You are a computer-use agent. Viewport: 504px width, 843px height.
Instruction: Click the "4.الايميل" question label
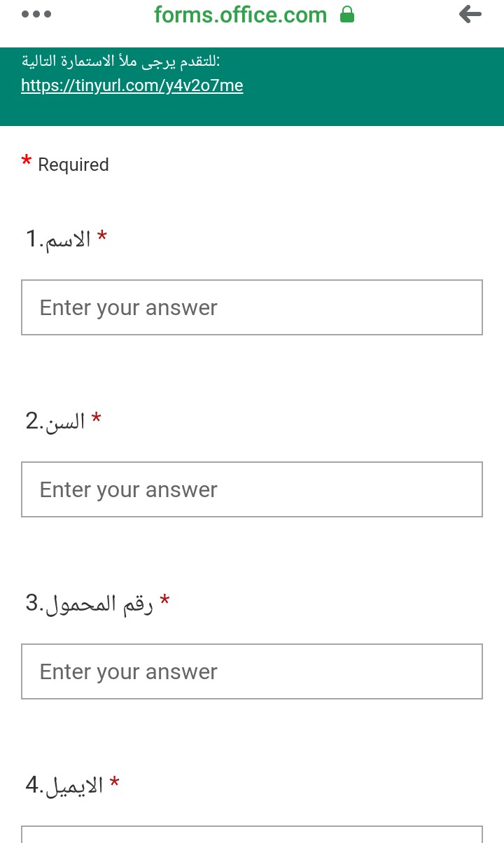point(64,786)
